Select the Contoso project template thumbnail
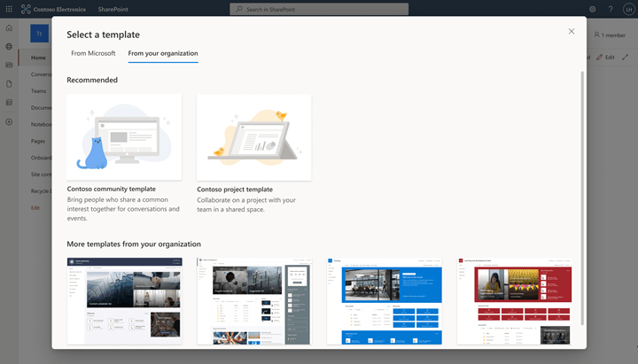The image size is (638, 364). tap(254, 137)
